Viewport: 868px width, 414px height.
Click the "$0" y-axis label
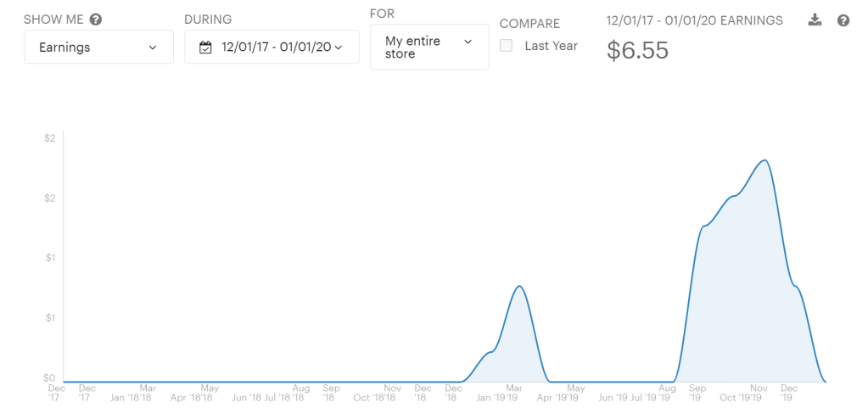point(49,378)
